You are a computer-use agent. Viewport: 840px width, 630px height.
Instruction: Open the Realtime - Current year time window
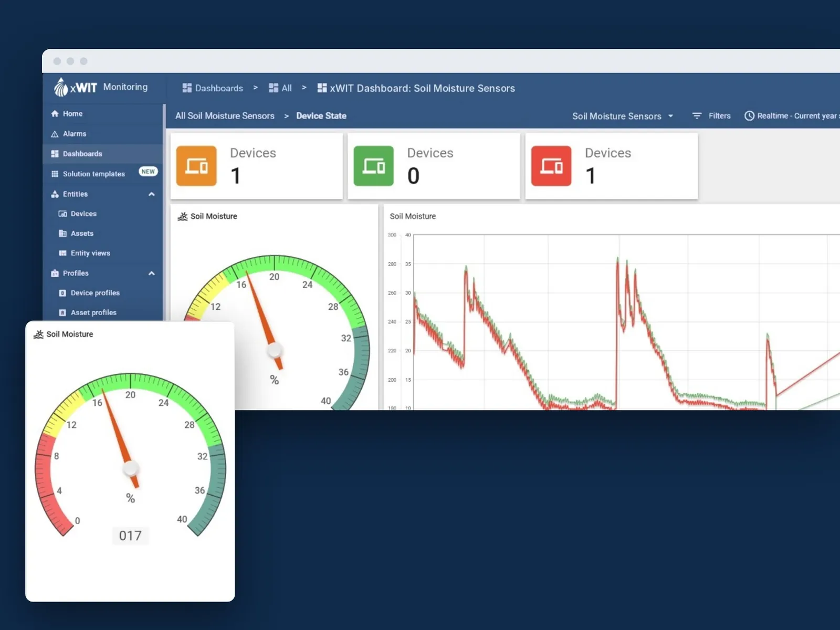coord(792,115)
